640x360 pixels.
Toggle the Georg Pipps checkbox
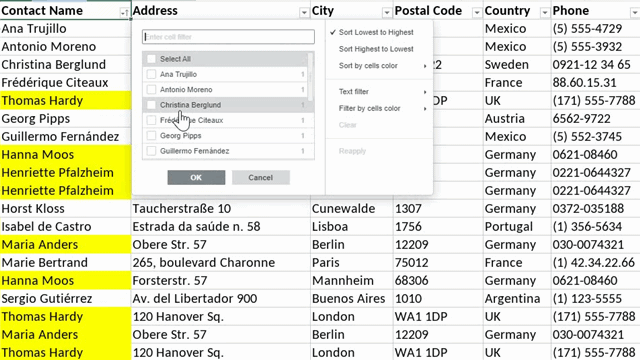click(151, 136)
